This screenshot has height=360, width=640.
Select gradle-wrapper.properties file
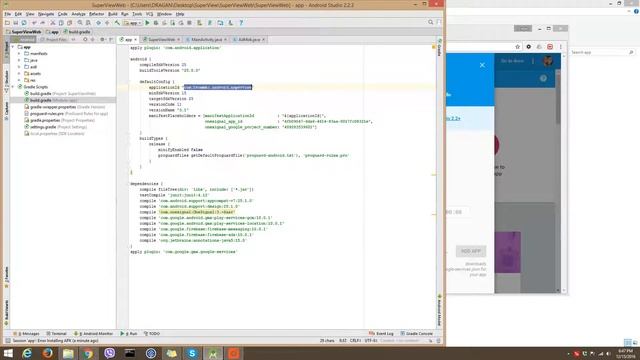[x=64, y=107]
